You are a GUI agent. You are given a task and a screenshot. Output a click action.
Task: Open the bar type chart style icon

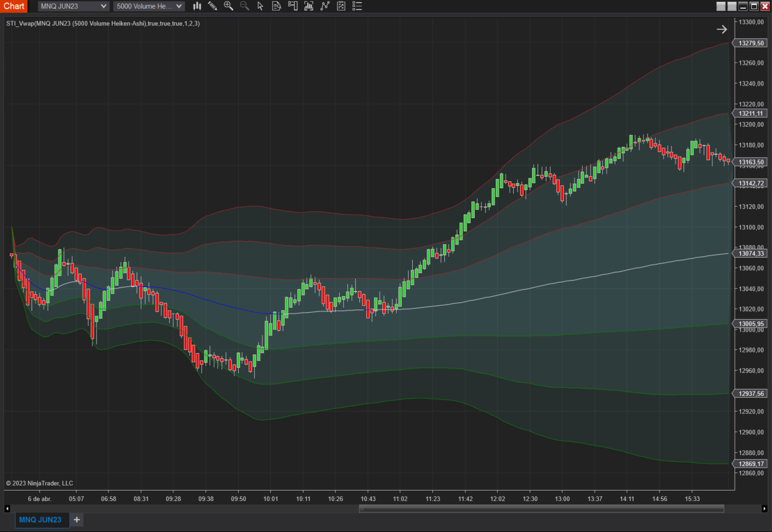[197, 6]
